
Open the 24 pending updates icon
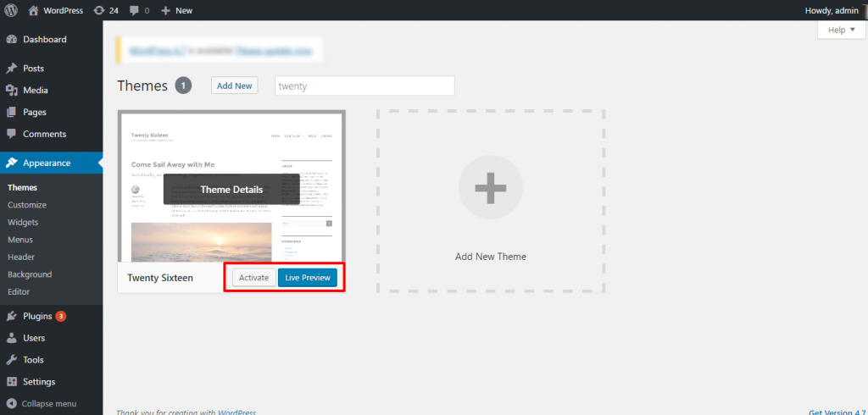tap(99, 10)
